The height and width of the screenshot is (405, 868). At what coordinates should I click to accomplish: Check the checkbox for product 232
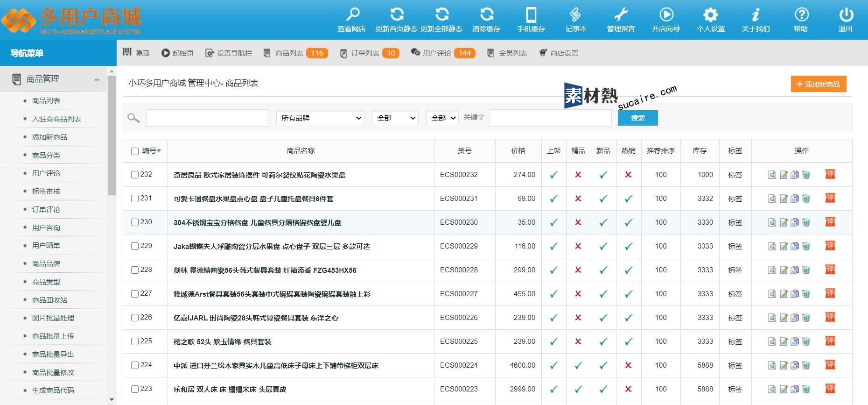click(135, 175)
